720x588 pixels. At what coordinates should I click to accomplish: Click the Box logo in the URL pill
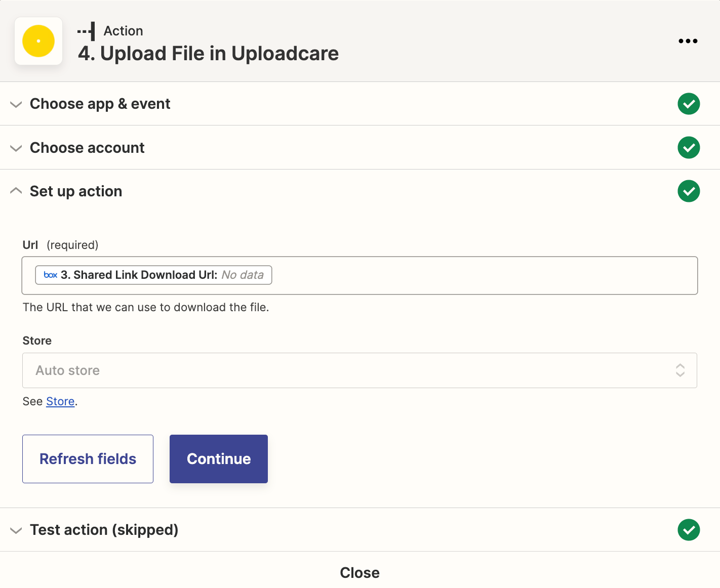pyautogui.click(x=51, y=275)
